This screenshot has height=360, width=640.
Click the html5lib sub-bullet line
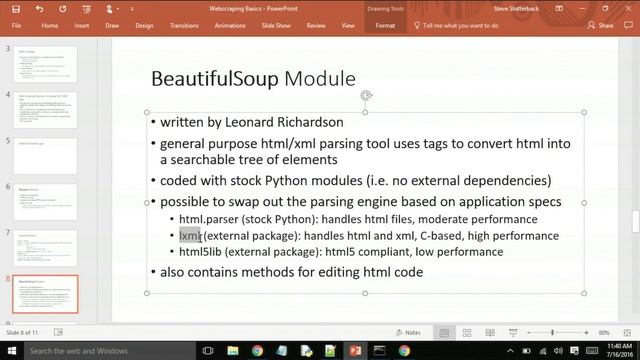341,252
